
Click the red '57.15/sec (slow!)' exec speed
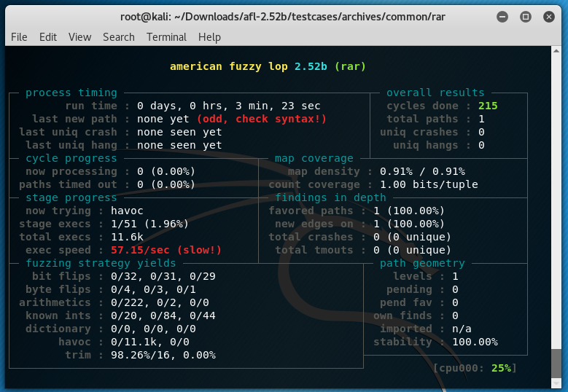click(x=166, y=250)
